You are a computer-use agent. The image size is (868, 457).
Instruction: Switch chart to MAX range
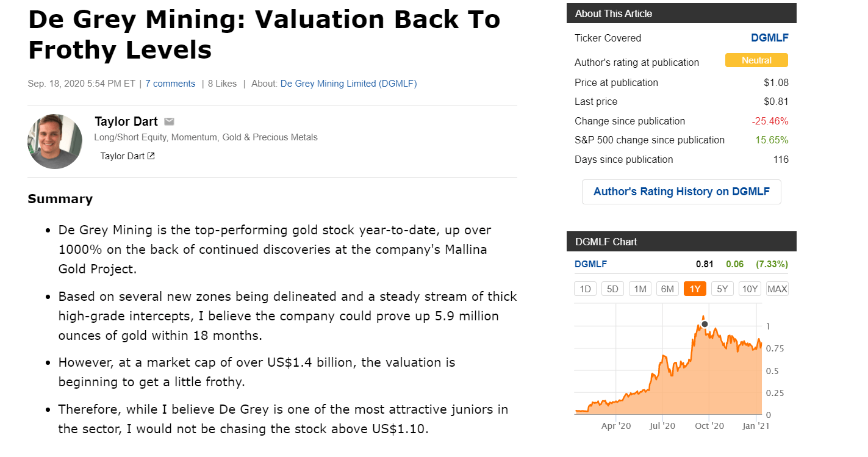(777, 289)
